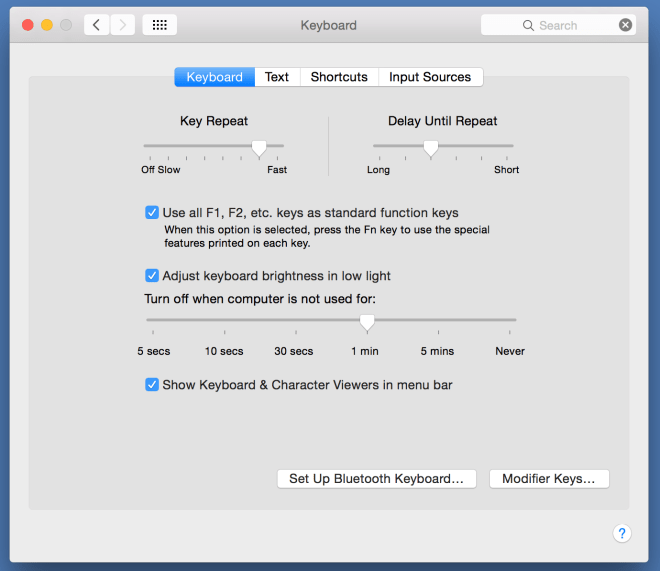660x571 pixels.
Task: Disable F1, F2 standard function keys option
Action: 152,212
